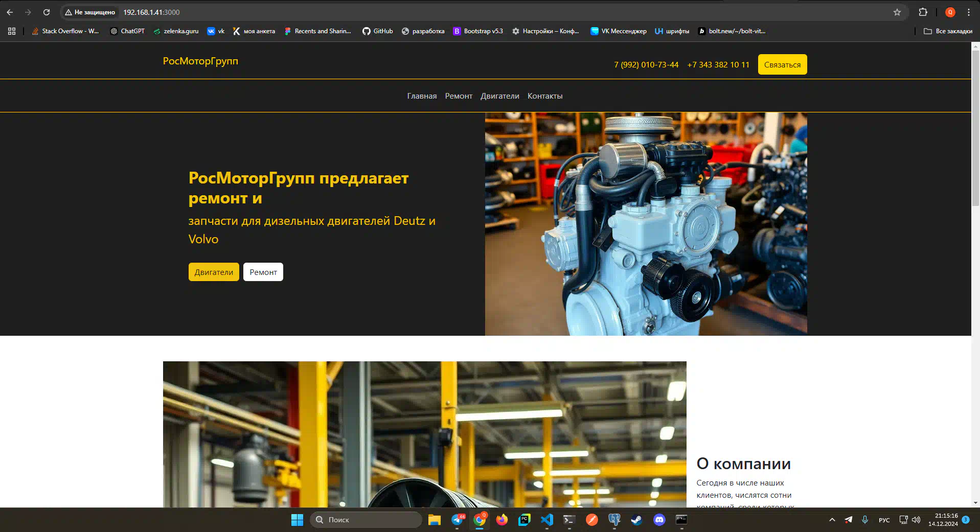The image size is (980, 532).
Task: Click the blue engine hero image
Action: click(646, 224)
